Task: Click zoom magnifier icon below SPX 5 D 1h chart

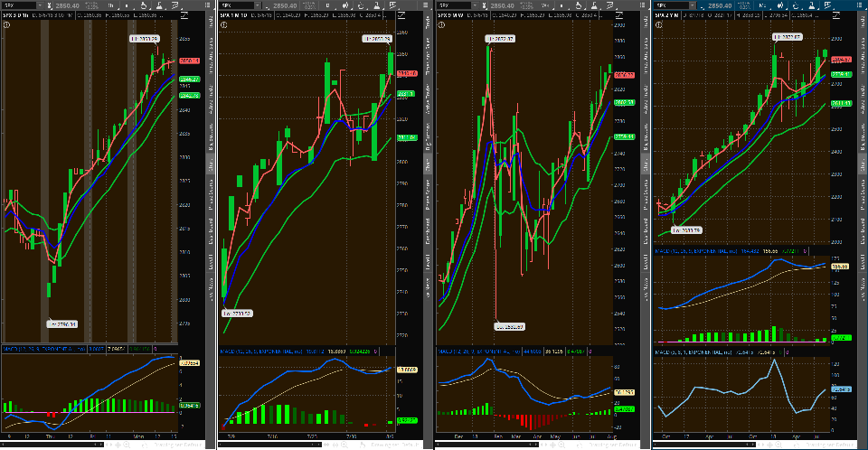Action: (127, 445)
